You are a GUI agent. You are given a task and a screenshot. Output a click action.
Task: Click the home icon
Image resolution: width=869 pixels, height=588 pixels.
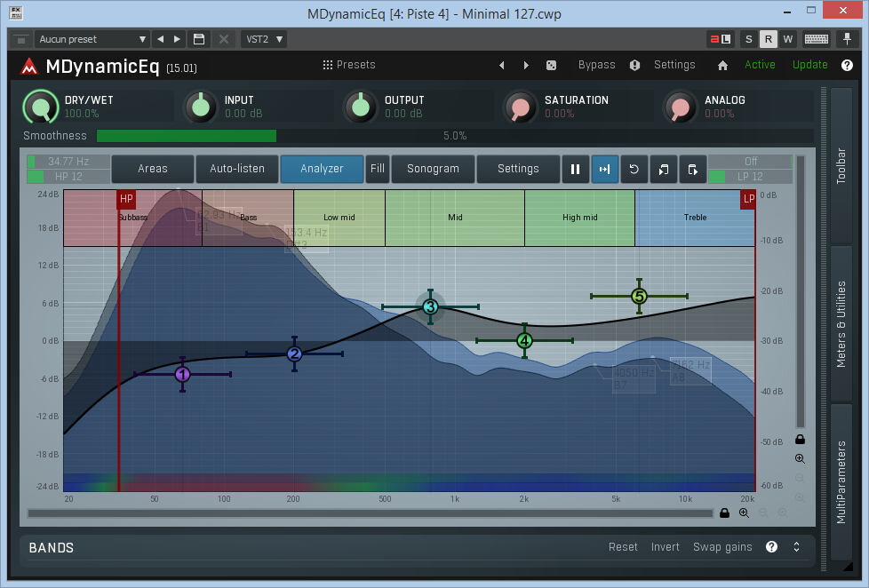(722, 66)
